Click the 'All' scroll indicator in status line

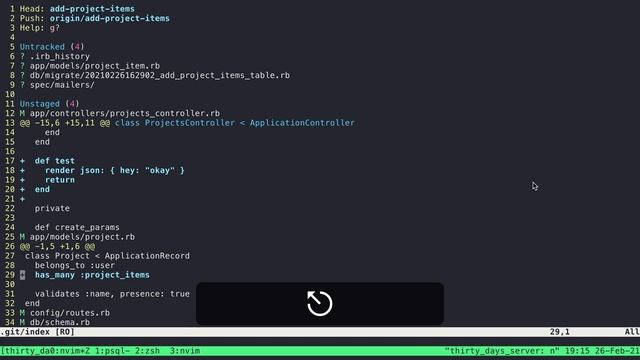pos(632,332)
